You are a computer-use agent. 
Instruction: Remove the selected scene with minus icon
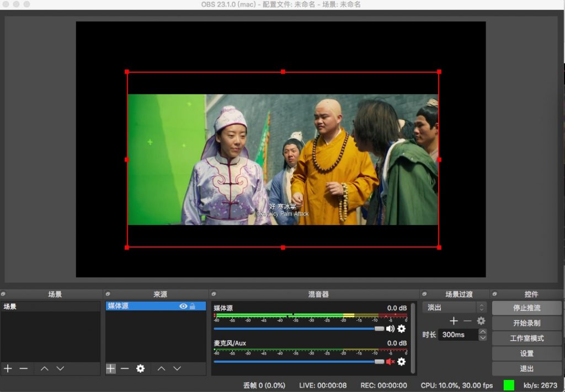(23, 369)
